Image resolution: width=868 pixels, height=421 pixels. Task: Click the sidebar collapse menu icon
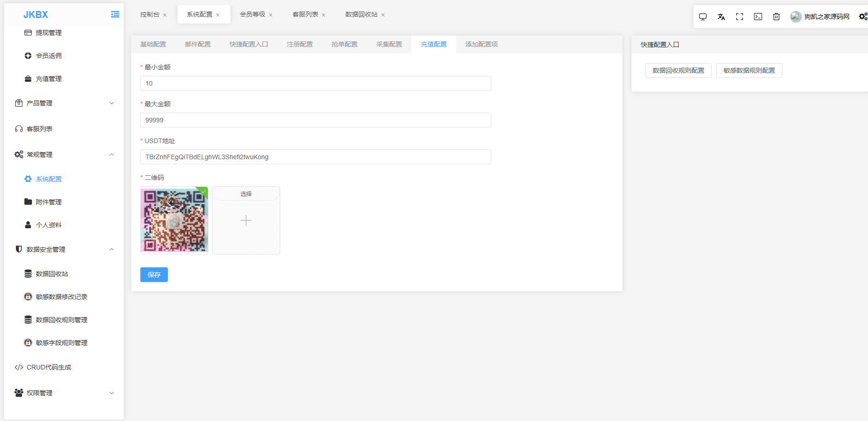[x=115, y=15]
